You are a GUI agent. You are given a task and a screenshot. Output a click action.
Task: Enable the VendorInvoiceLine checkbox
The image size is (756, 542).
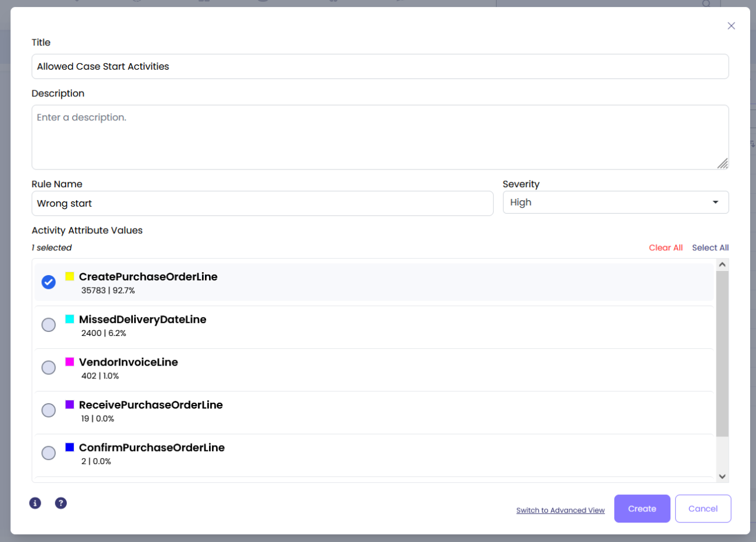(x=48, y=367)
